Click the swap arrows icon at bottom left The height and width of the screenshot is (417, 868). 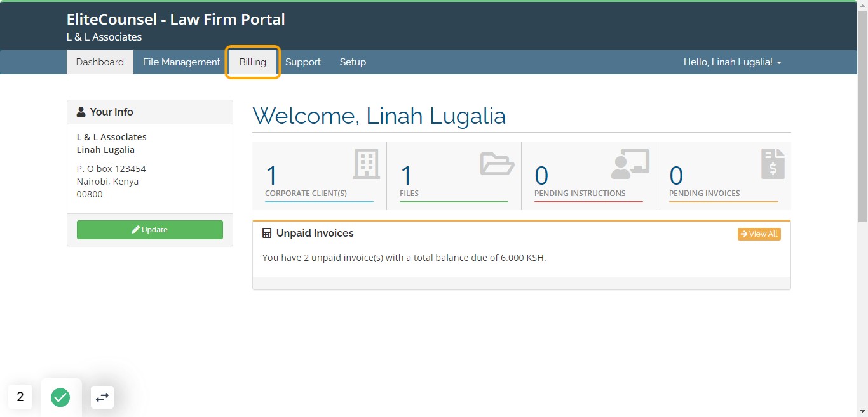[102, 397]
